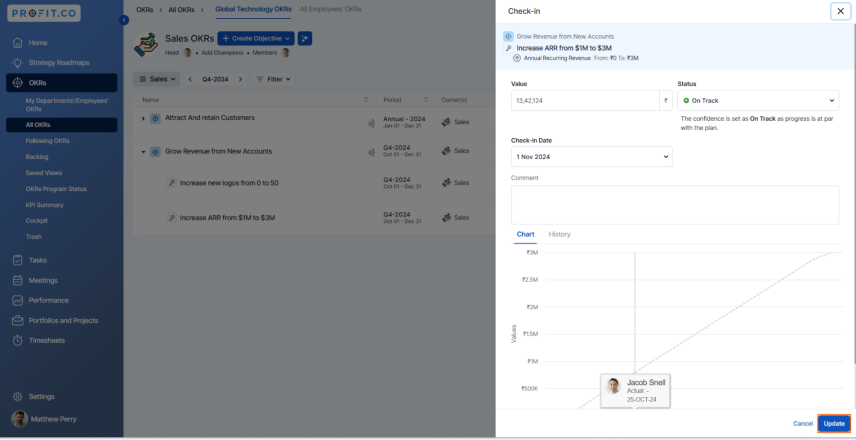
Task: Open Portfolios and Projects briefcase icon
Action: (18, 320)
